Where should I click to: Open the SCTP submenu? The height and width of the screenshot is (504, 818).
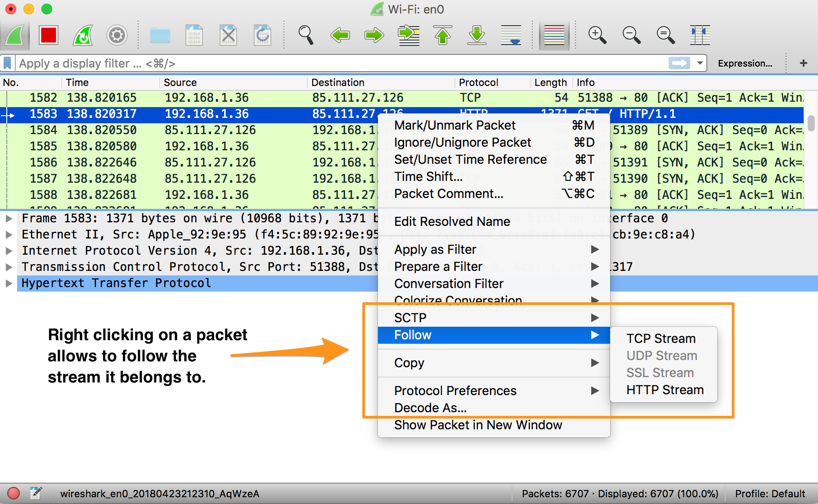494,318
